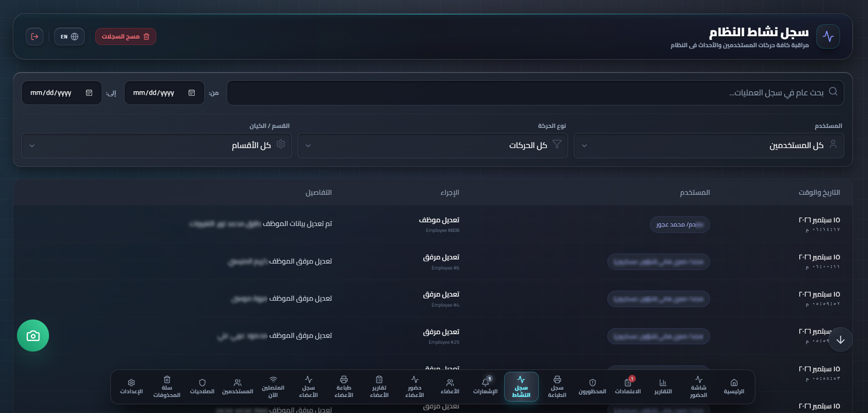
Task: Open حضور الأعضاء member attendance
Action: (x=415, y=387)
